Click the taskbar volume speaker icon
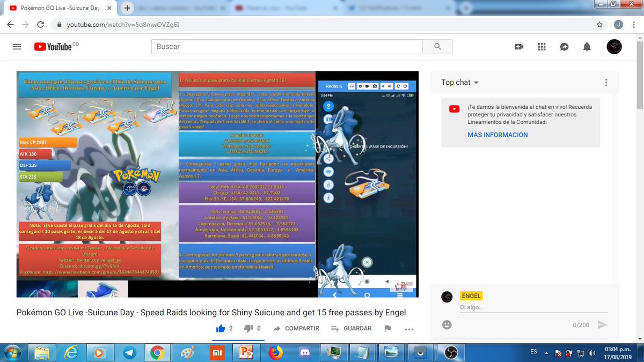 (592, 353)
